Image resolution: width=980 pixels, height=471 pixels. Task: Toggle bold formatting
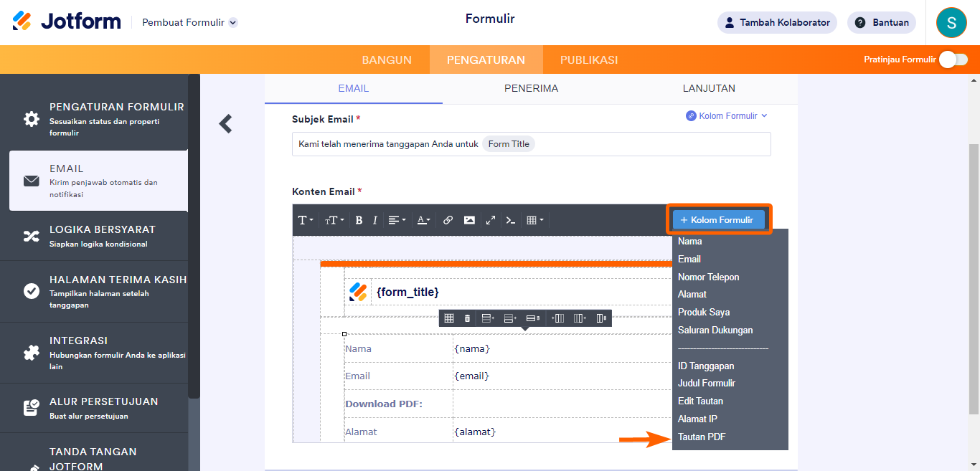click(x=359, y=220)
